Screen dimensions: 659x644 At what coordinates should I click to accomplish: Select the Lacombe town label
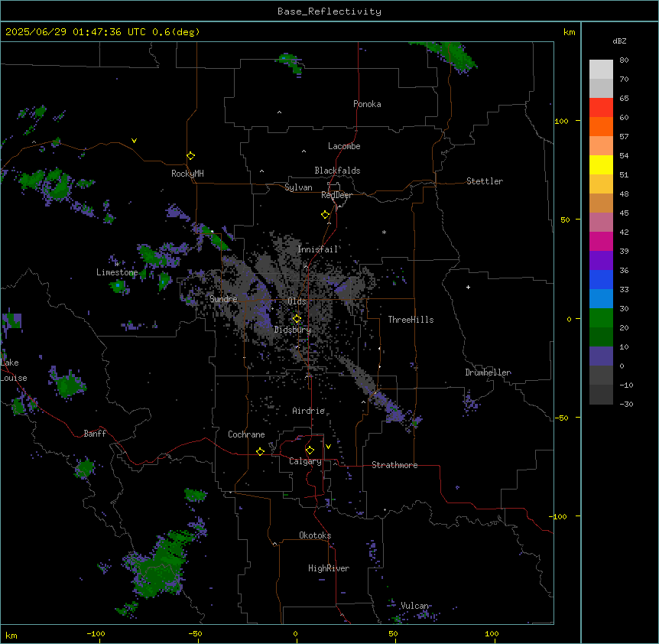pos(344,146)
